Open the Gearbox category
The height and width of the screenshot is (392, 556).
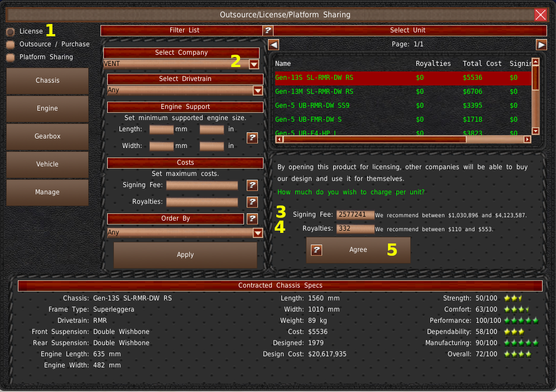[47, 137]
